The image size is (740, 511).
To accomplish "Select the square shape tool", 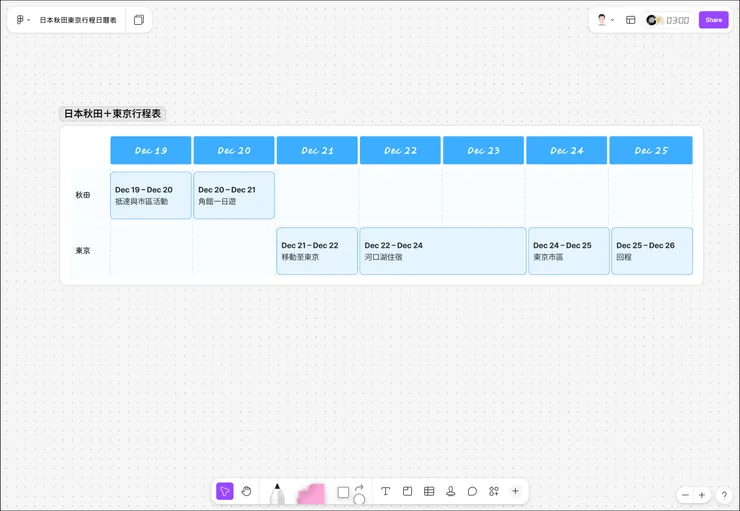I will pyautogui.click(x=343, y=493).
